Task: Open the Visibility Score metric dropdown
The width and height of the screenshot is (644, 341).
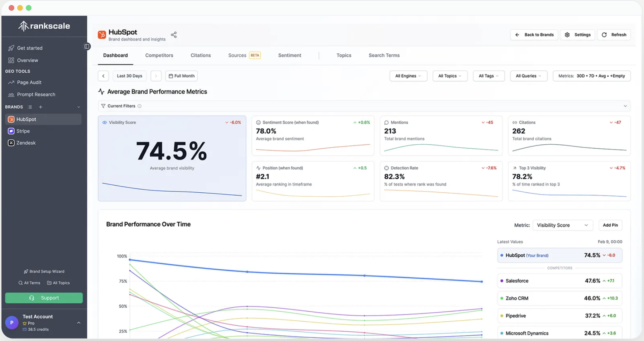Action: pyautogui.click(x=563, y=225)
